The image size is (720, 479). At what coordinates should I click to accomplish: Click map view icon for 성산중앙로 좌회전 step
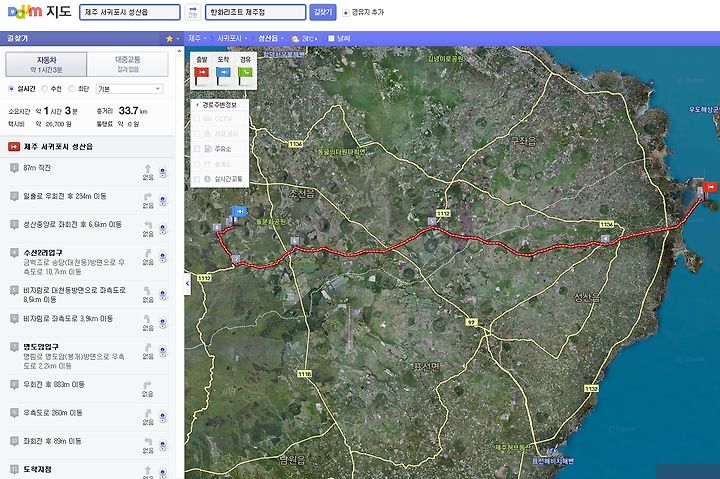coord(163,229)
